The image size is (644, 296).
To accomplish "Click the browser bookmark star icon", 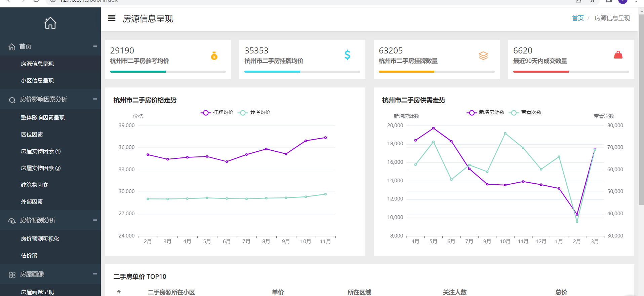I will click(x=593, y=1).
